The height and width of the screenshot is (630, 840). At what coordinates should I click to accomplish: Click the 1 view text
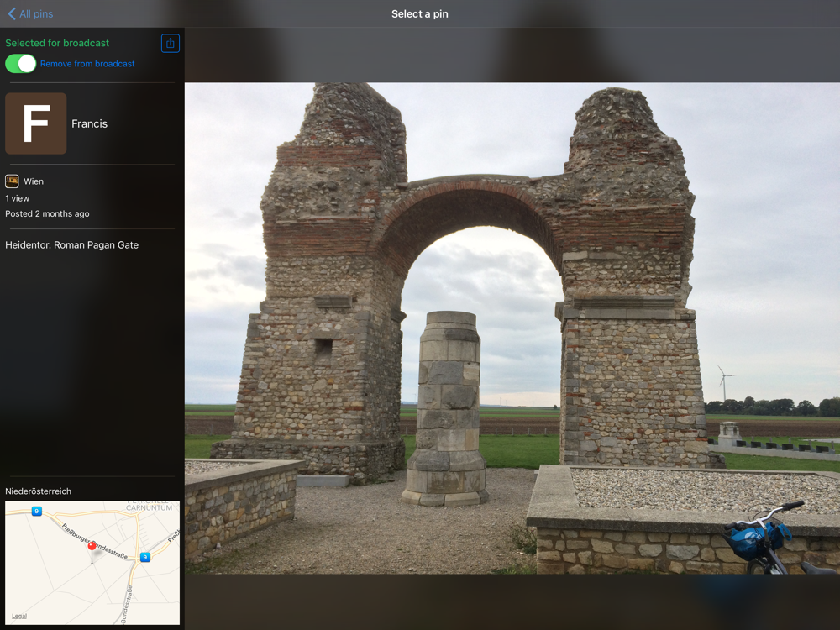point(17,198)
